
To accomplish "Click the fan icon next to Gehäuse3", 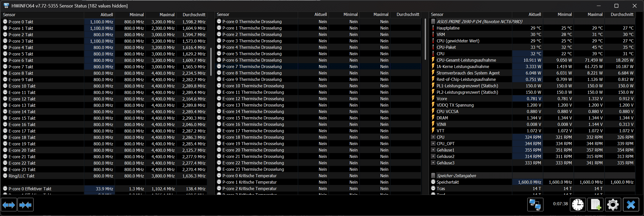I will (x=433, y=163).
